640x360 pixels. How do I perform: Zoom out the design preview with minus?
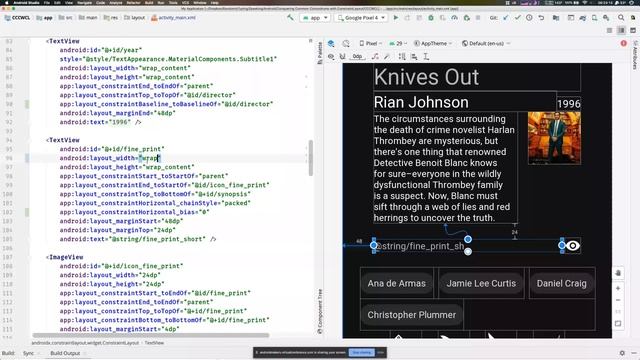618,300
